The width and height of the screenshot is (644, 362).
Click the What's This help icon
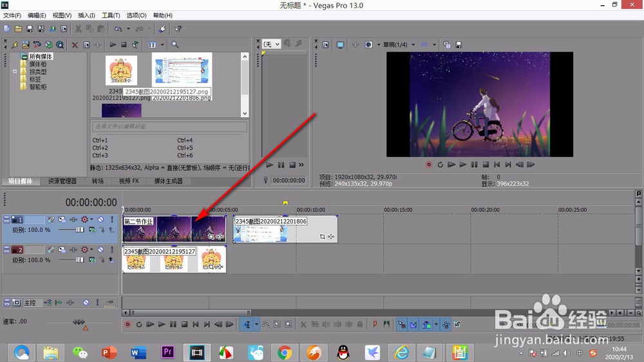[178, 29]
